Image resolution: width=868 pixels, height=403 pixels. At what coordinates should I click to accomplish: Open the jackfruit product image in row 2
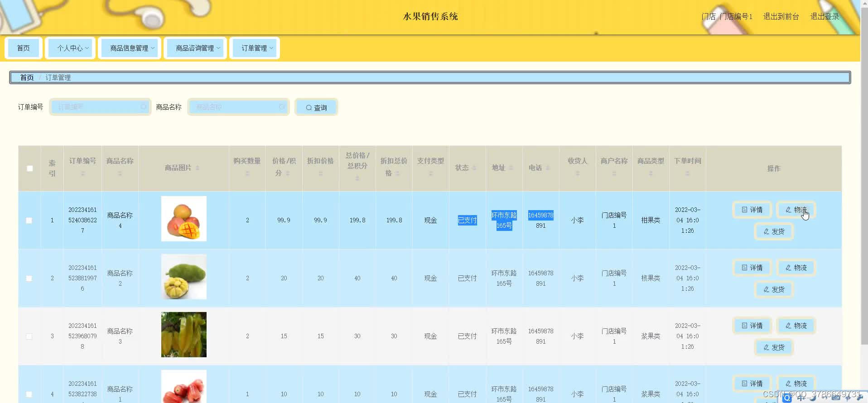pos(184,277)
